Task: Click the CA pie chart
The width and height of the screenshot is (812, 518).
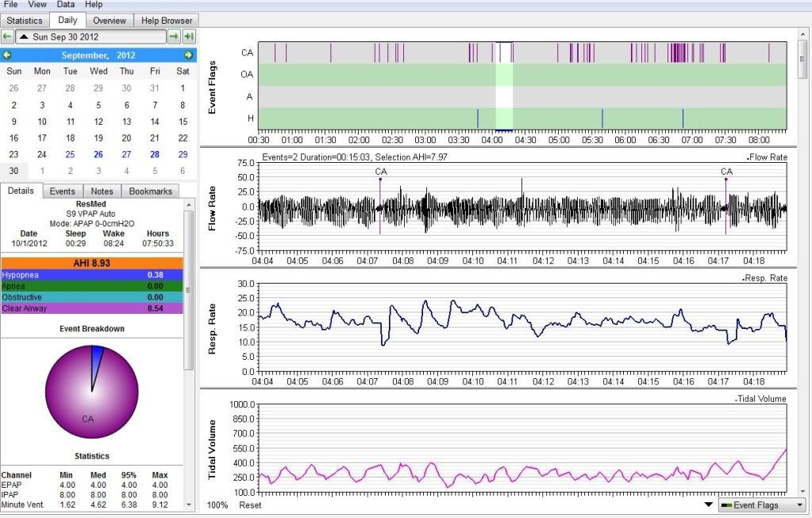Action: pos(91,392)
